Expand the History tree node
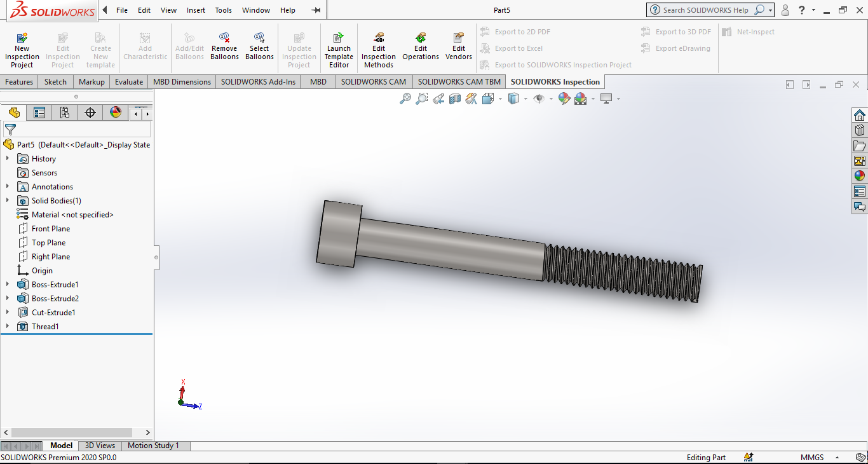868x464 pixels. (x=8, y=159)
